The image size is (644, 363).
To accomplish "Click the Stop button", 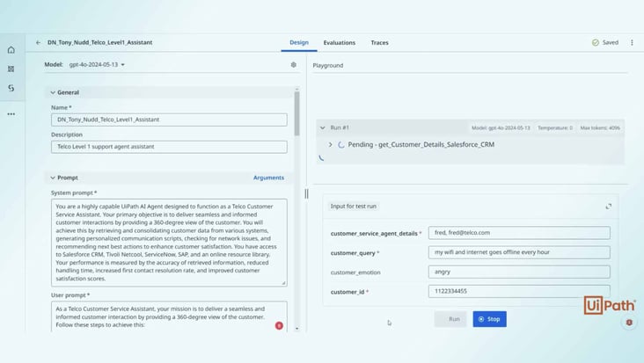I will [x=489, y=319].
